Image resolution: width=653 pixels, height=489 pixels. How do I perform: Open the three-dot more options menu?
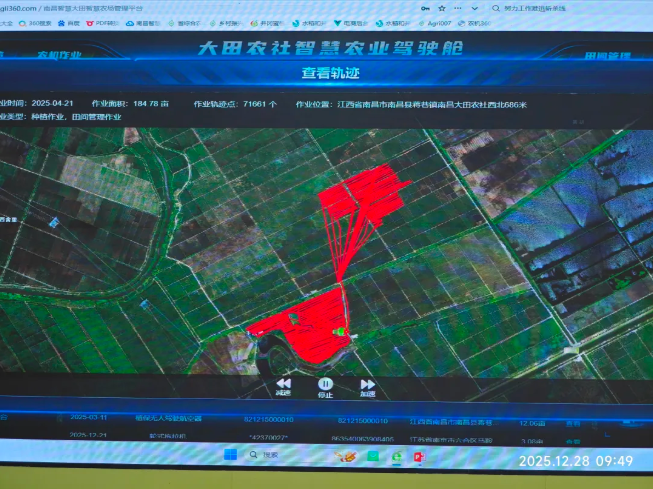(x=454, y=8)
